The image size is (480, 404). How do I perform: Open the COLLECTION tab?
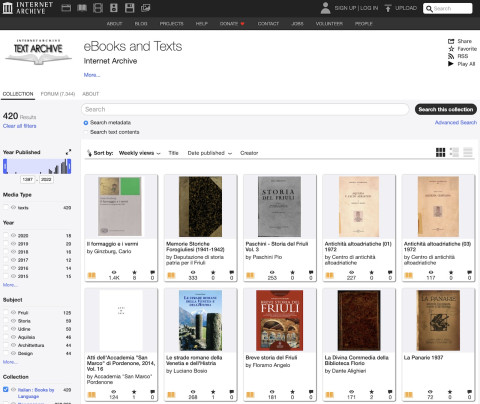click(18, 94)
